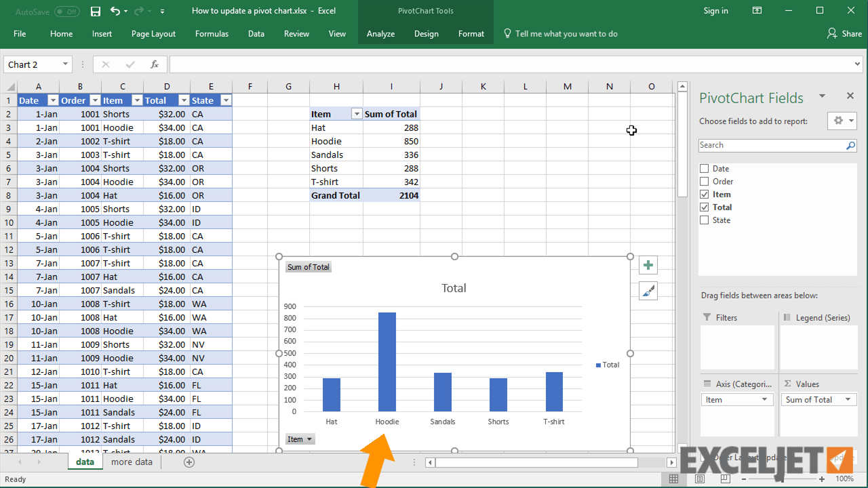This screenshot has height=488, width=868.
Task: Click the Save icon in title bar
Action: coord(96,11)
